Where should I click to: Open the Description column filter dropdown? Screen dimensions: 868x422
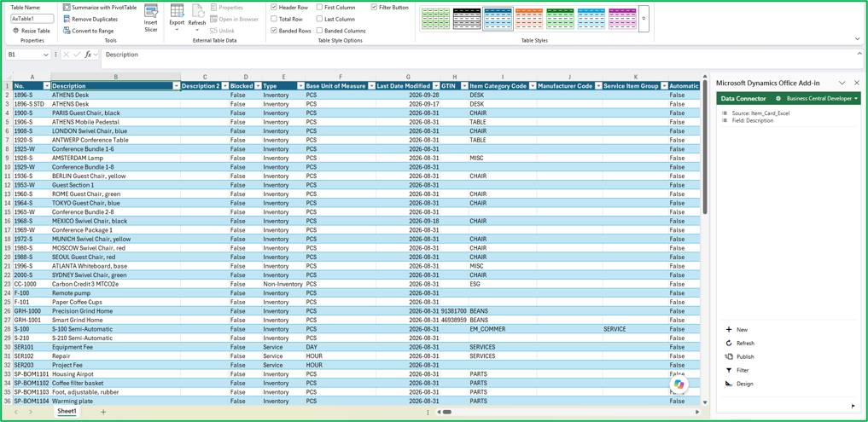[x=176, y=86]
